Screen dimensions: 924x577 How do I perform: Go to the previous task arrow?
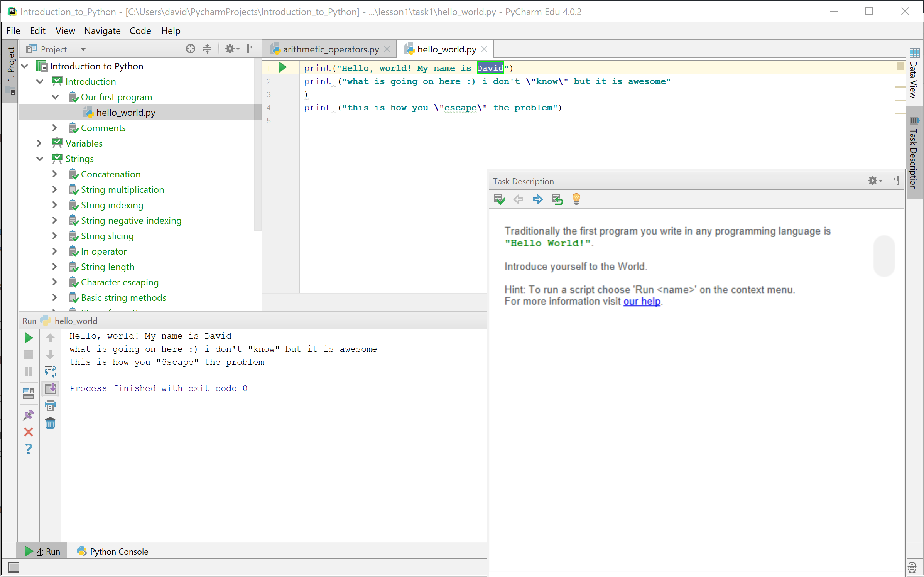[x=518, y=199]
